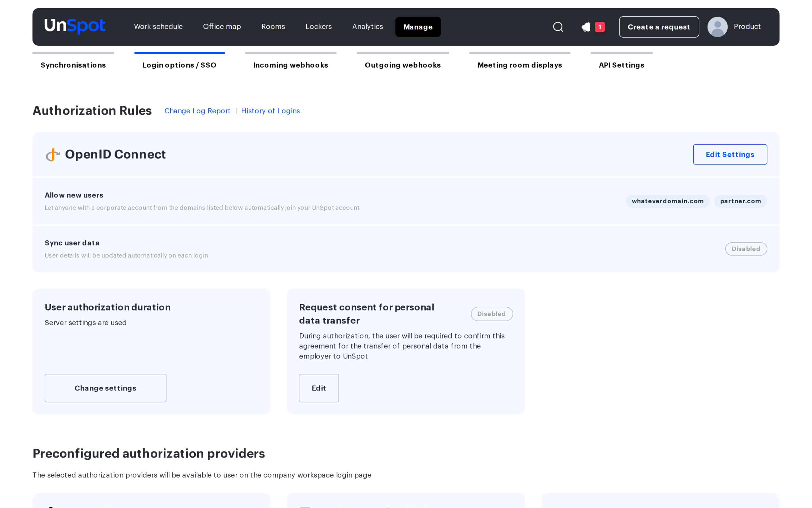Open the Change Log Report link
The width and height of the screenshot is (812, 508).
[x=197, y=111]
